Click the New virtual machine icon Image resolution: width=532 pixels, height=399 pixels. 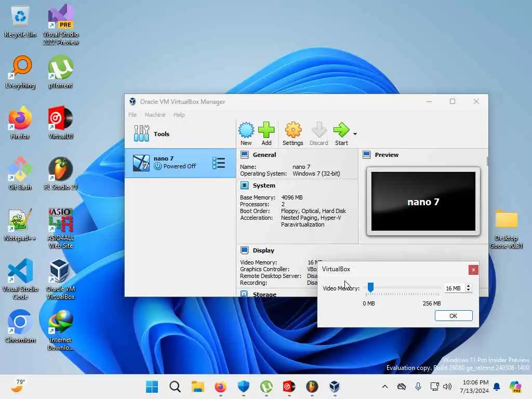tap(246, 134)
